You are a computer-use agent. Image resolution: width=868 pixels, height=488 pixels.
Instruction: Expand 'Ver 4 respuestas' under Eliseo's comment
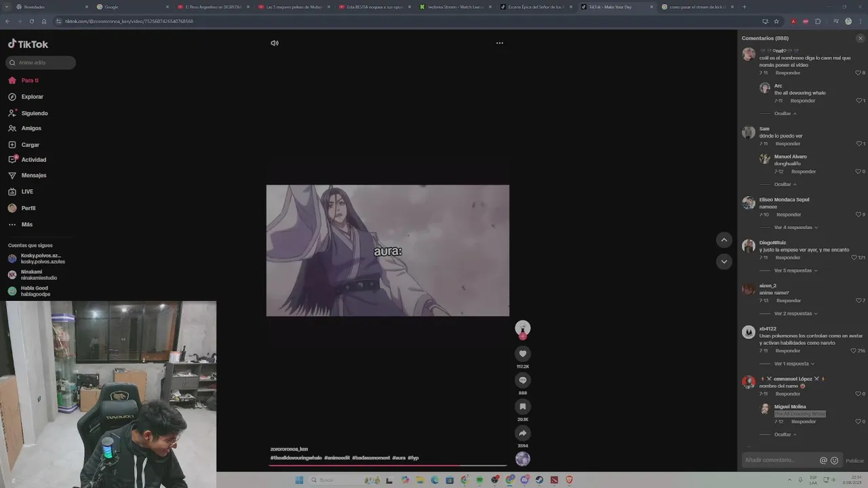coord(796,227)
